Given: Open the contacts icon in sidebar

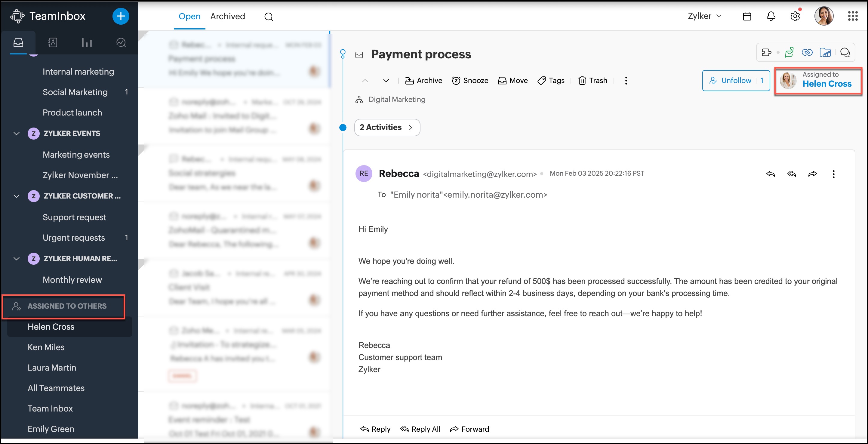Looking at the screenshot, I should [53, 42].
